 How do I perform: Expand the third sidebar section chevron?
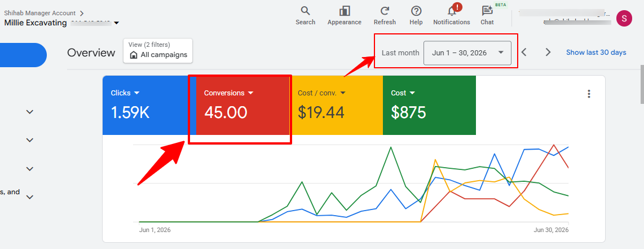click(29, 168)
